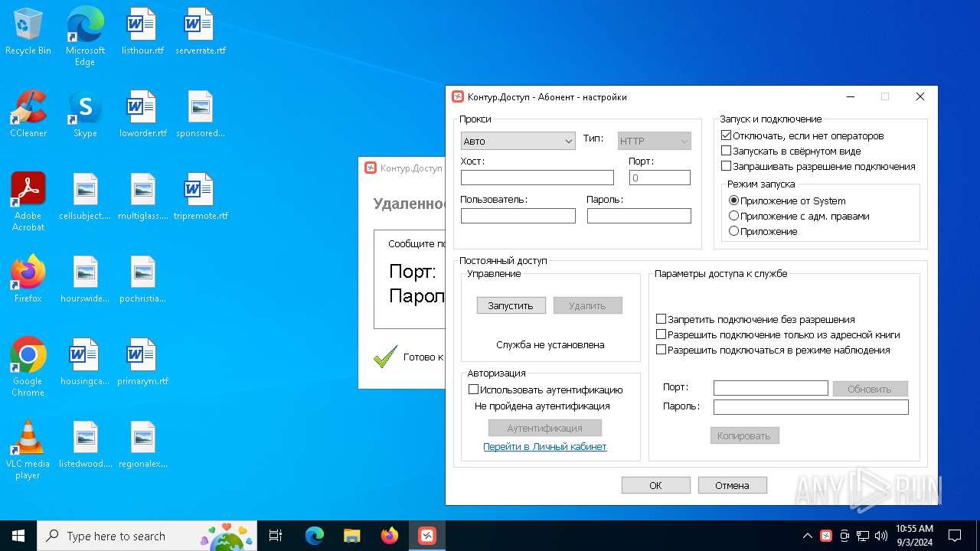This screenshot has height=551, width=980.
Task: Click Контур.Доступ taskbar app icon
Action: (427, 536)
